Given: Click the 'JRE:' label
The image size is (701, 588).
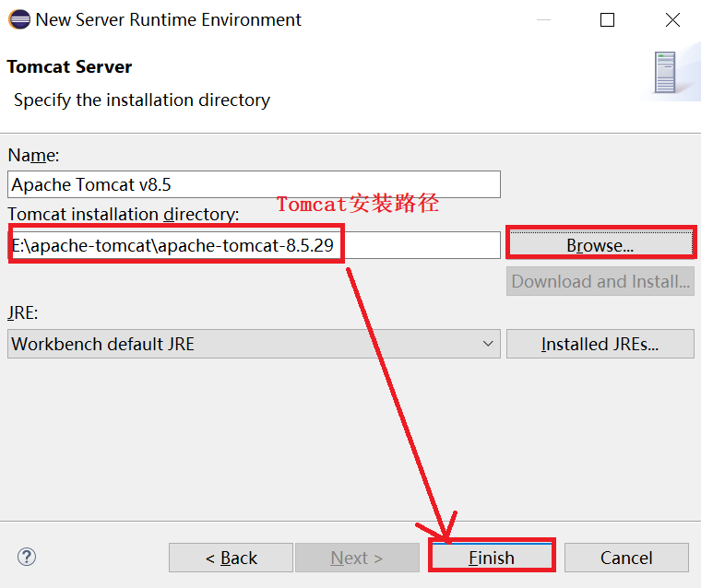Looking at the screenshot, I should [23, 312].
